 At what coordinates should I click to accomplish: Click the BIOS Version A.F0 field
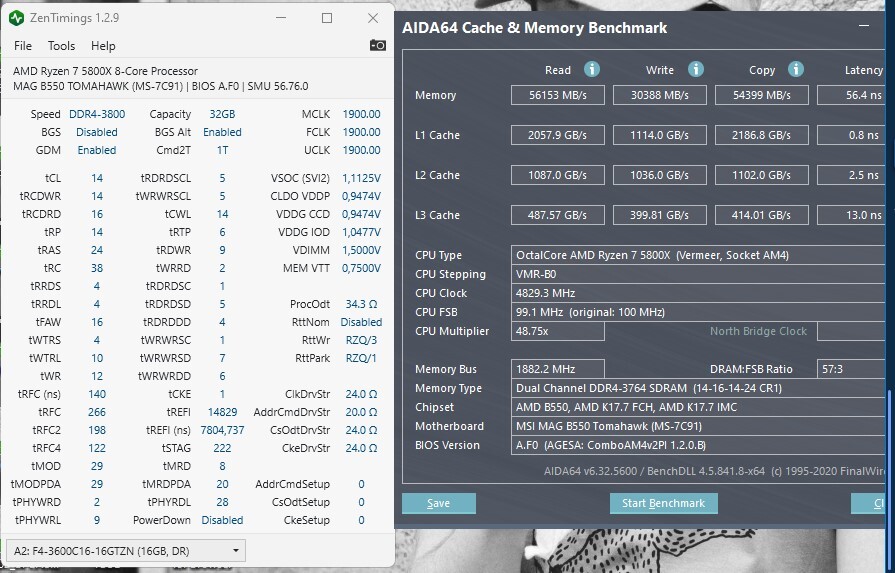(698, 445)
